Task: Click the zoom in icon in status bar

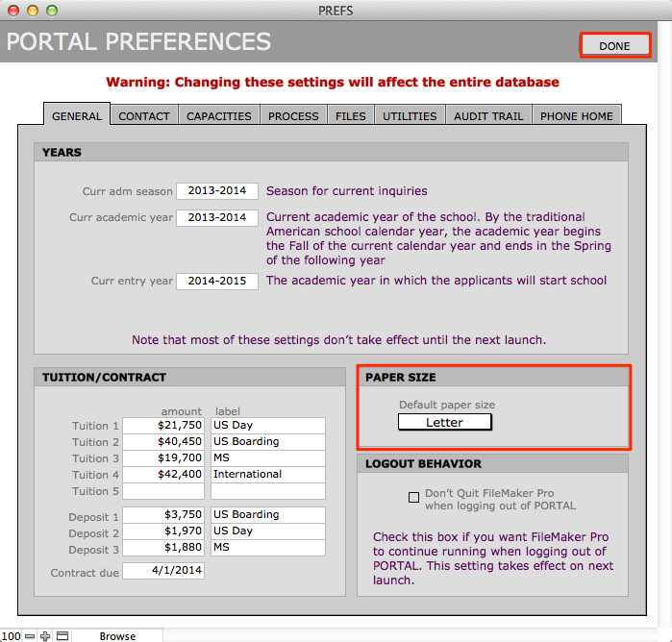Action: (x=45, y=636)
